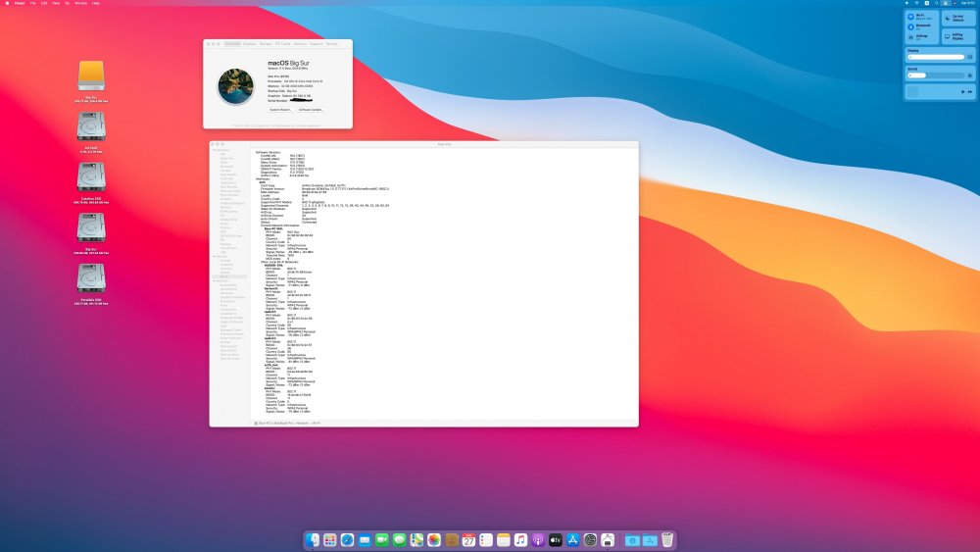
Task: Collapse the Hardware section in sidebar
Action: tap(214, 150)
